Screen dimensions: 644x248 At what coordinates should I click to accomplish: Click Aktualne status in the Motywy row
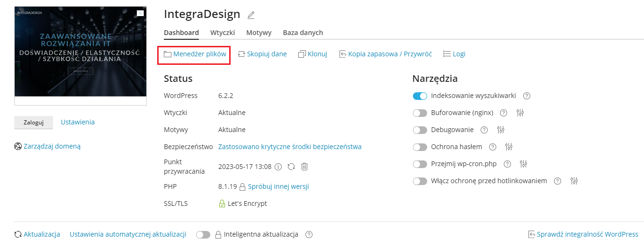click(x=232, y=130)
